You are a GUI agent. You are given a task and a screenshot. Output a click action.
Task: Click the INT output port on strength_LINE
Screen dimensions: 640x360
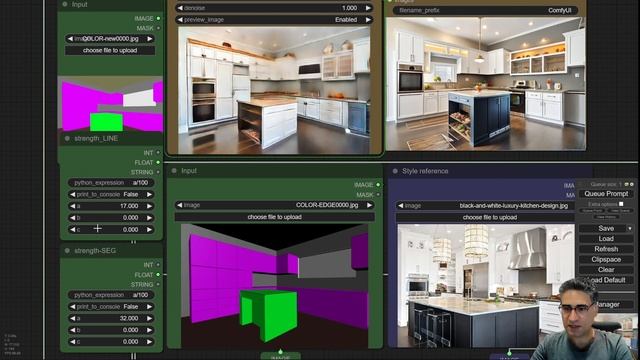(158, 153)
